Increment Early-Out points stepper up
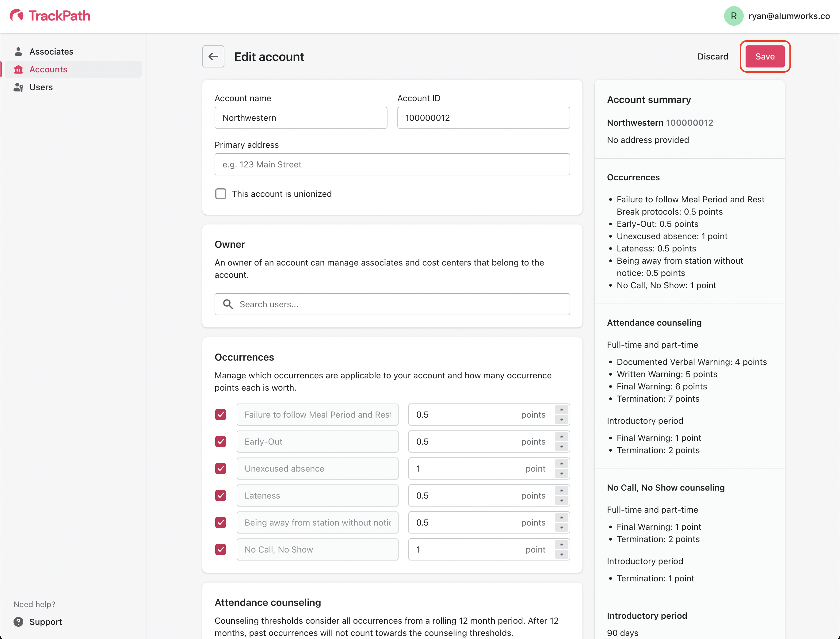This screenshot has height=639, width=840. [x=561, y=437]
